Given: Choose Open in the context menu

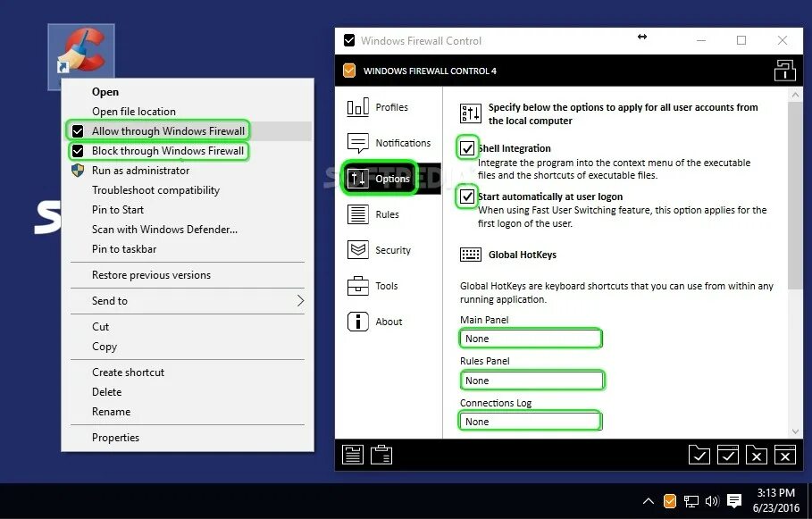Looking at the screenshot, I should [x=188, y=92].
